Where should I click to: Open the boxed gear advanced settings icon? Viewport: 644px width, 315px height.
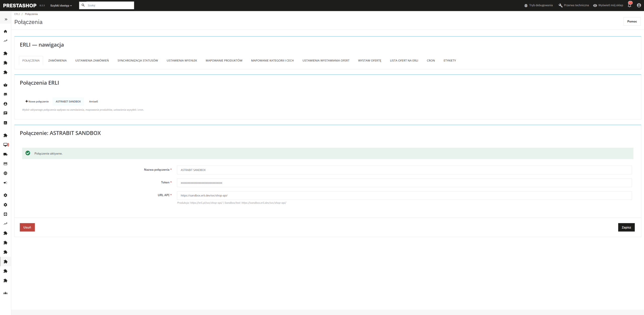click(x=5, y=214)
